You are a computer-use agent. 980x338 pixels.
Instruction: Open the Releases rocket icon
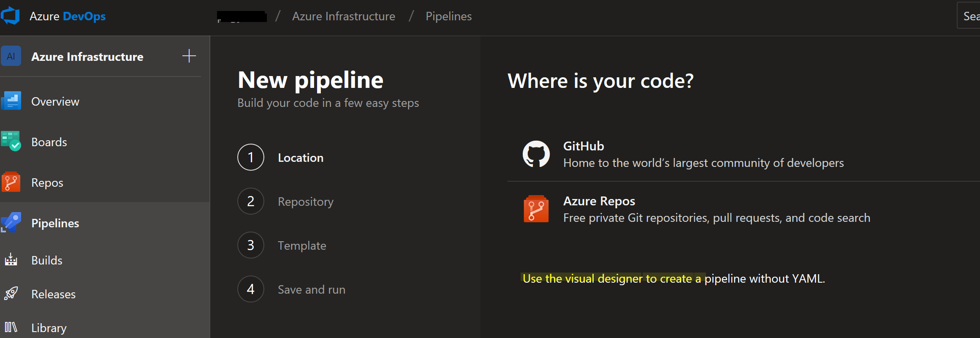pos(11,293)
